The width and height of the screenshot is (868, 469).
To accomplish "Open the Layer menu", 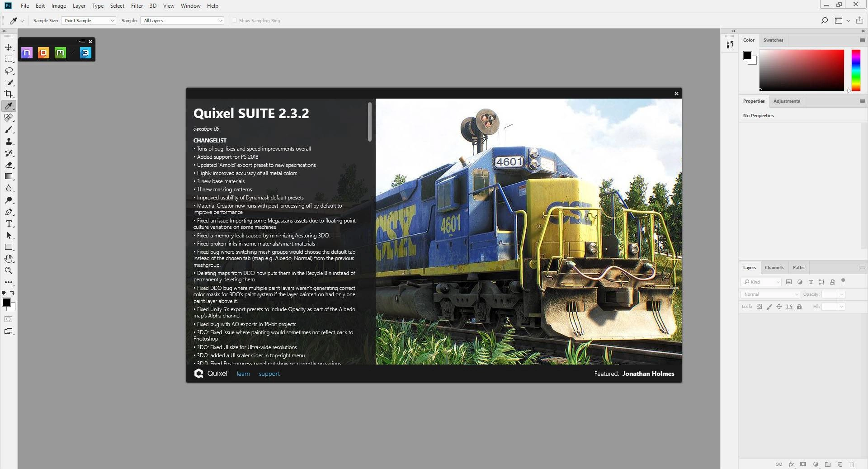I will pyautogui.click(x=79, y=6).
